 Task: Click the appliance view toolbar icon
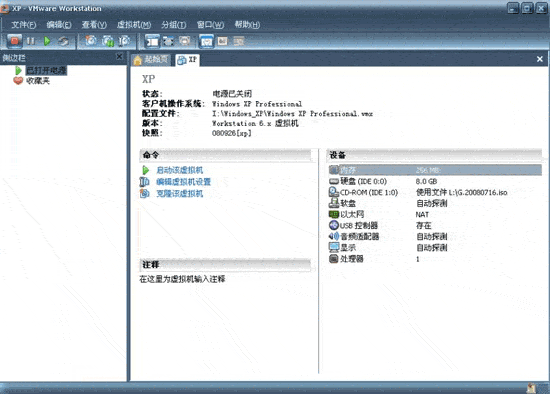coord(222,41)
